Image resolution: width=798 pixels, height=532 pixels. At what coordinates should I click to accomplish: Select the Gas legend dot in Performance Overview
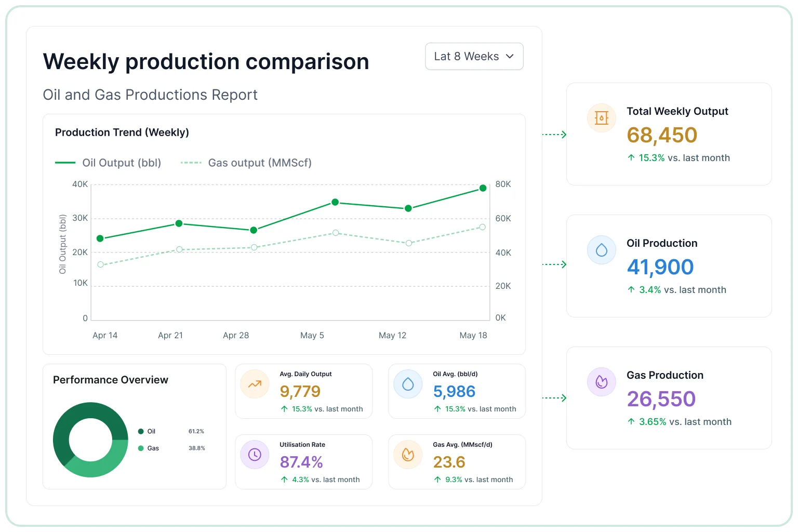(141, 448)
